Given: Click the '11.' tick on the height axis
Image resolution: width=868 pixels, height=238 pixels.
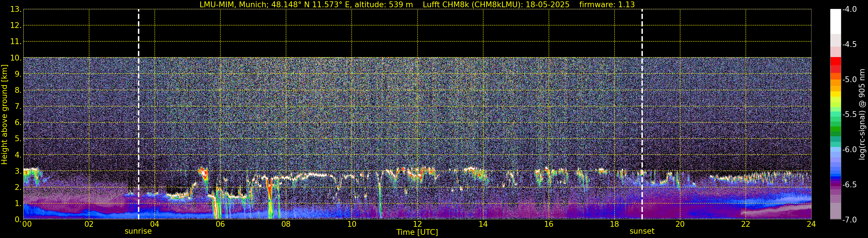Looking at the screenshot, I should 16,42.
